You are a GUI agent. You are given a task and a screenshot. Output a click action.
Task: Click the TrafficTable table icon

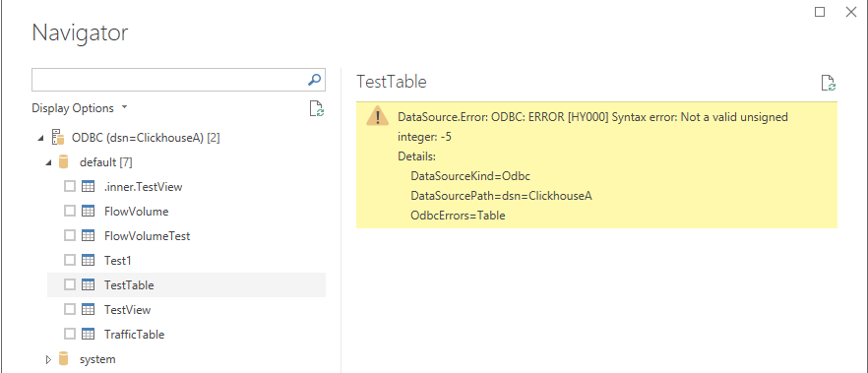pos(88,335)
